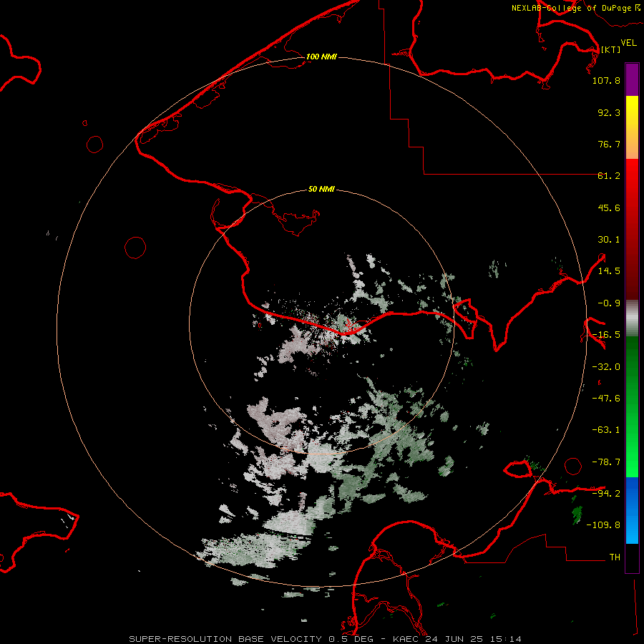Image resolution: width=644 pixels, height=644 pixels.
Task: Click the blue segment of velocity color bar
Action: pyautogui.click(x=632, y=510)
